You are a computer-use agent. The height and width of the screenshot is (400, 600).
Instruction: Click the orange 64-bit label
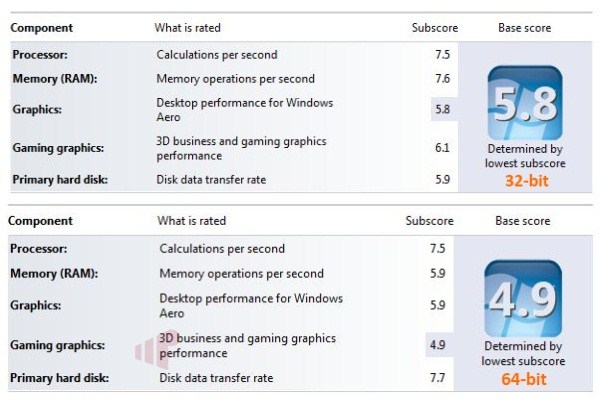click(524, 379)
